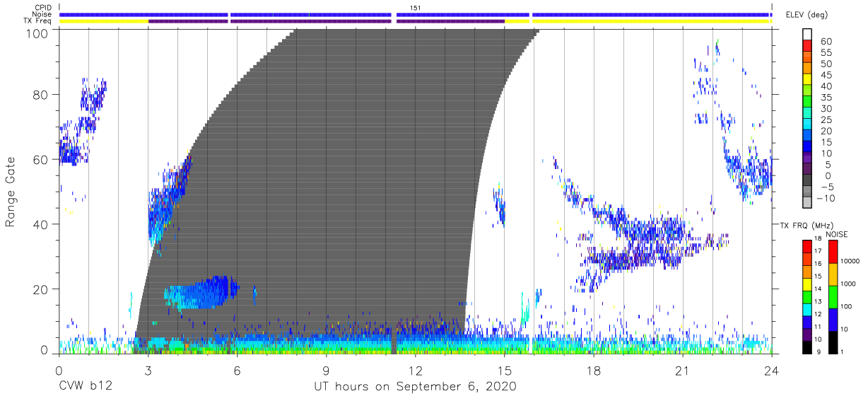Screen dimensions: 868x401
Task: Click the cyan swatch in TX FRQ colorbar
Action: 807,309
